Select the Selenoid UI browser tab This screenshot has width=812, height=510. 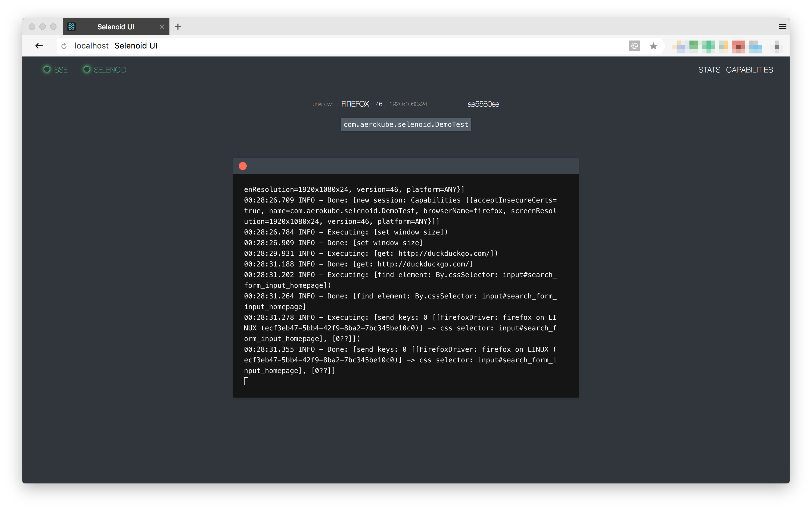[116, 27]
